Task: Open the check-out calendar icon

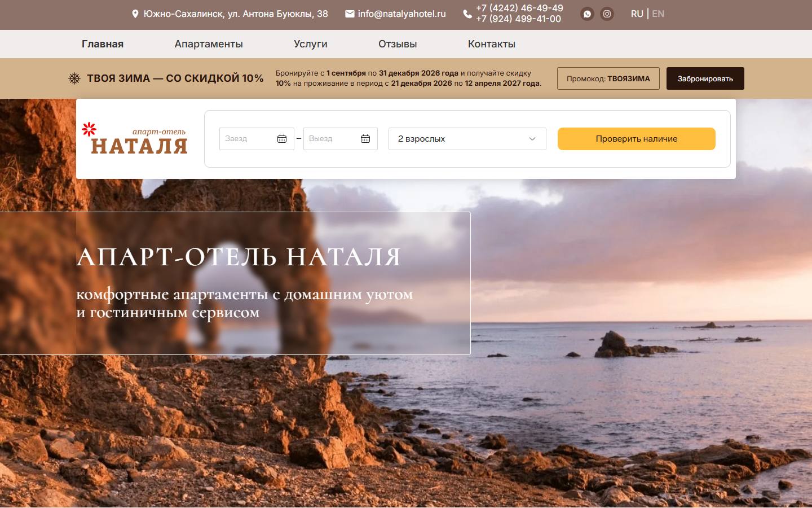Action: pos(365,139)
